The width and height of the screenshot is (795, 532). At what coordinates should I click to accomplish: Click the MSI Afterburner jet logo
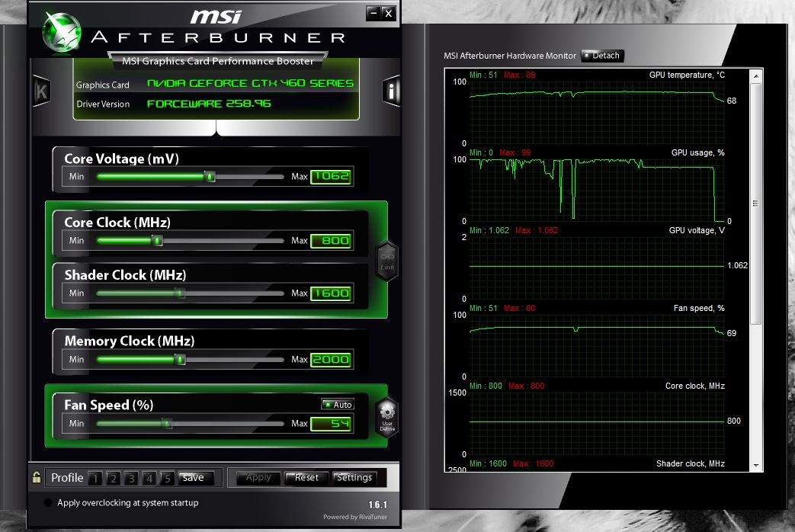coord(61,32)
